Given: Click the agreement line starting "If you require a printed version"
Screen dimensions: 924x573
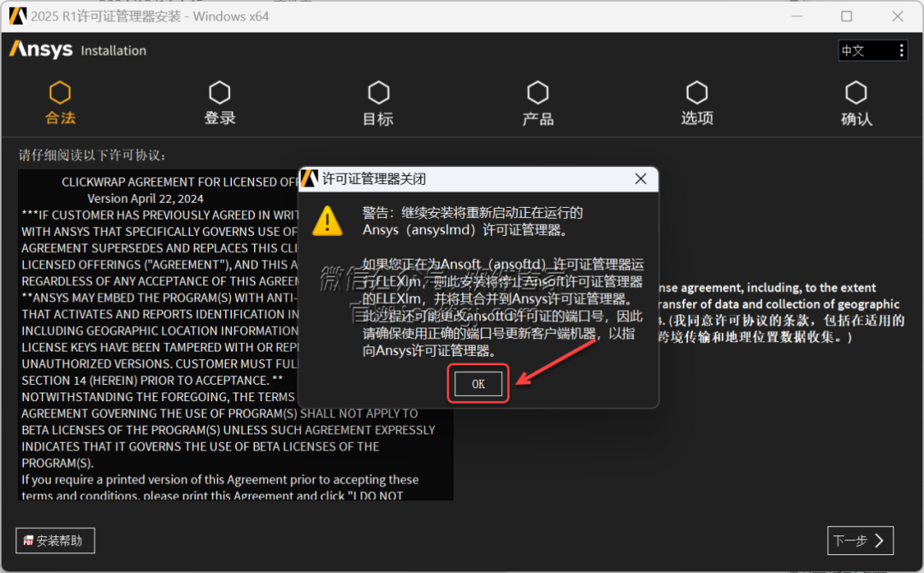Looking at the screenshot, I should pyautogui.click(x=221, y=480).
